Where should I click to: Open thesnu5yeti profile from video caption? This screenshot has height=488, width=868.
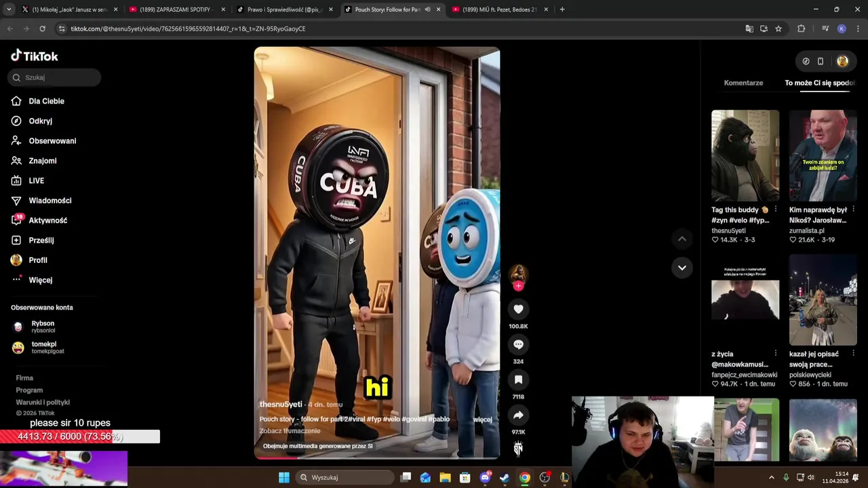tap(281, 405)
